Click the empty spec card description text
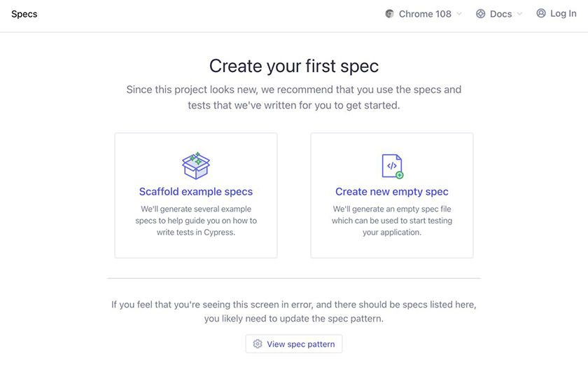This screenshot has width=588, height=372. pos(392,220)
